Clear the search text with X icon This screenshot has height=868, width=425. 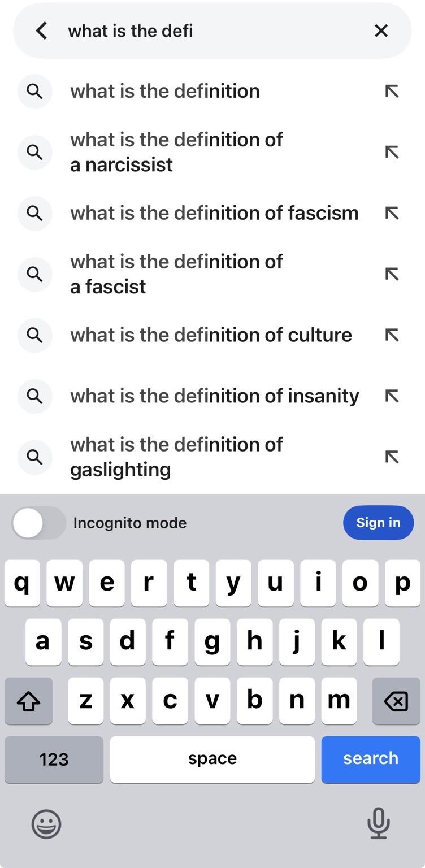click(x=381, y=31)
